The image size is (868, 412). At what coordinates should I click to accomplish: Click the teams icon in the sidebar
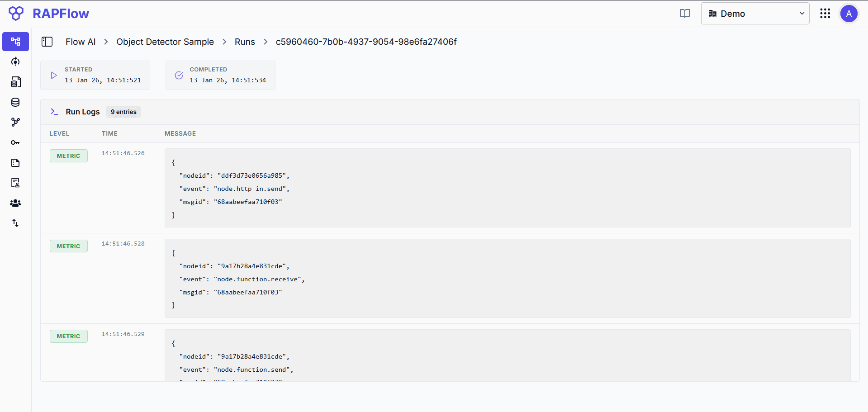15,203
